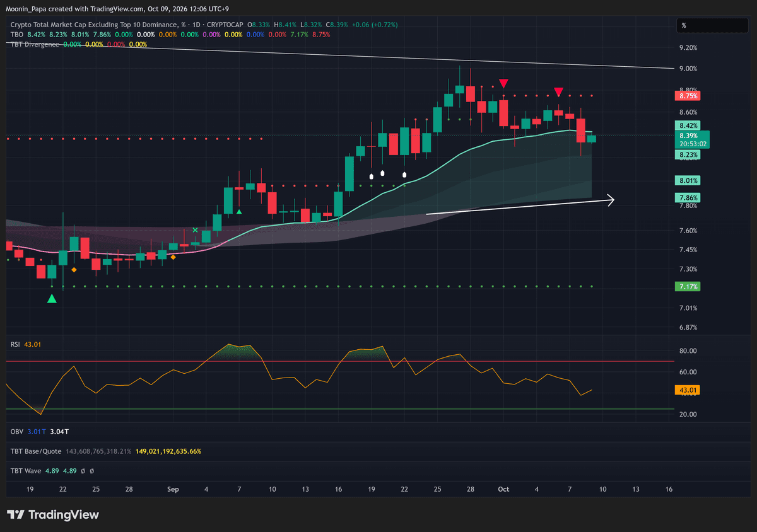
Task: Click the 9.00% price axis tick
Action: 688,69
